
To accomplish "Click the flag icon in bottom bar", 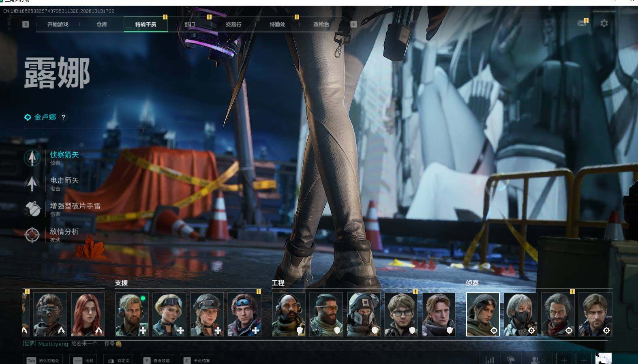I will (x=511, y=360).
